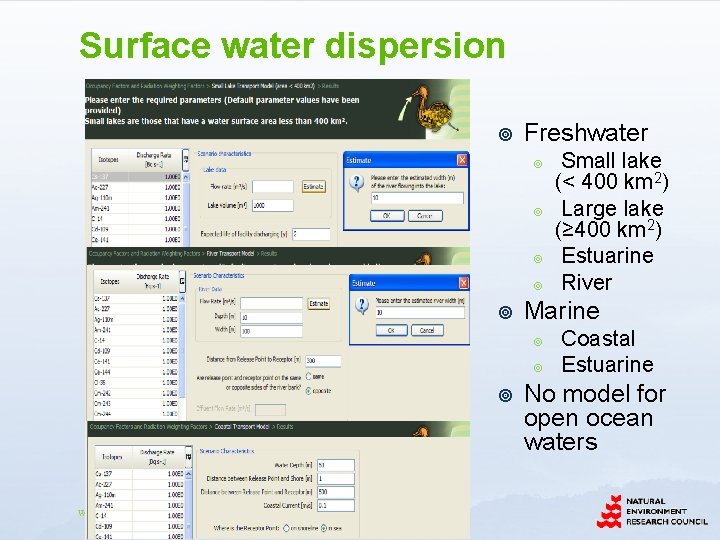Click Distance from Release Point to Receptor field
The width and height of the screenshot is (720, 540).
(323, 361)
